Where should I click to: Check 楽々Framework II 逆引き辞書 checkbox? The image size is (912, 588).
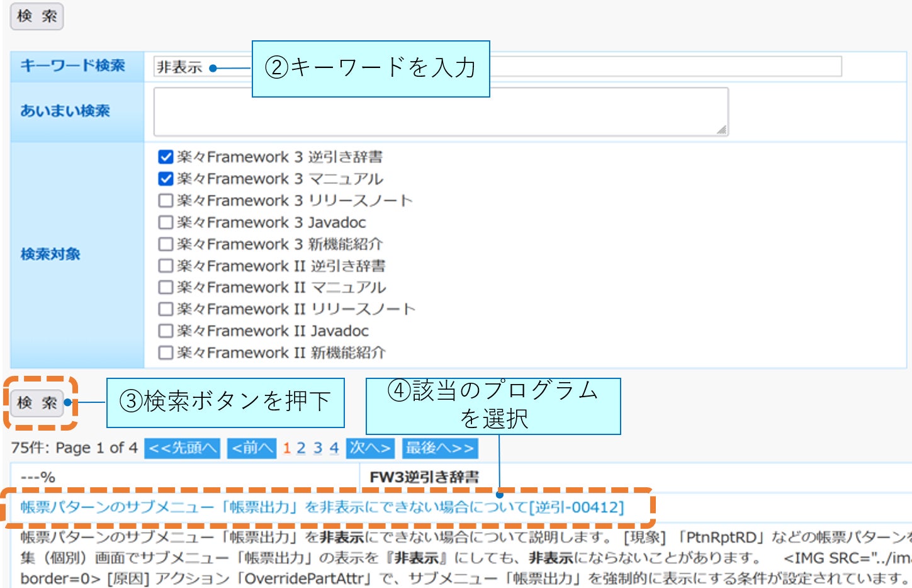pyautogui.click(x=166, y=266)
